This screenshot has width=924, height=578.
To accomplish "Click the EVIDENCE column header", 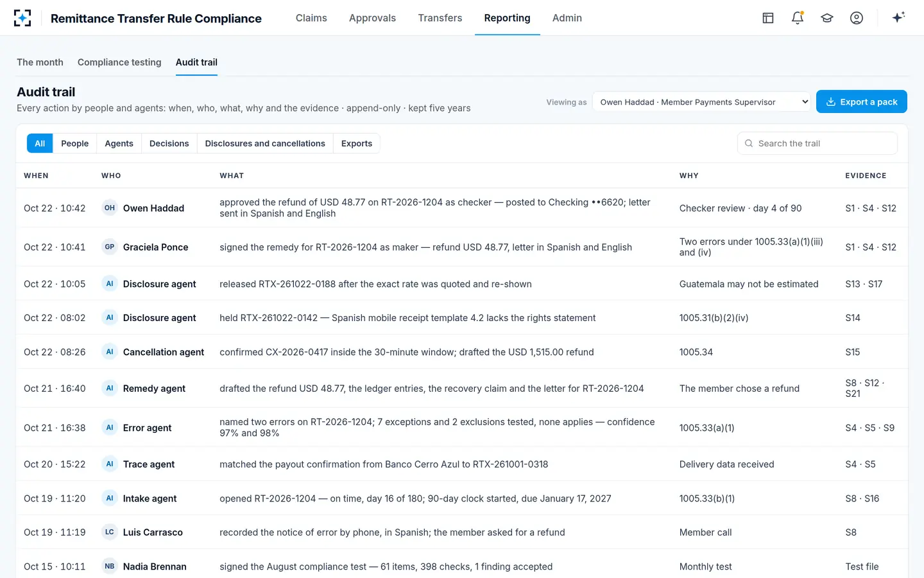I will (866, 175).
